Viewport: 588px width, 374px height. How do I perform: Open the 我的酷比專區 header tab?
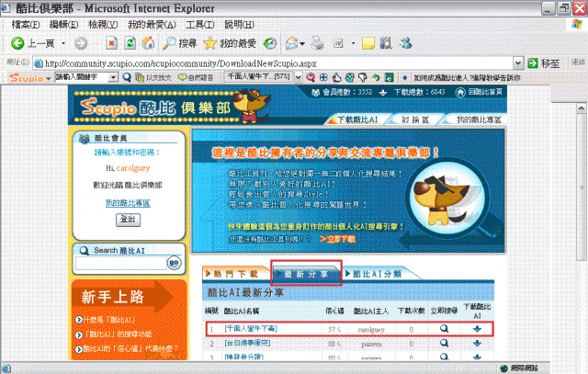point(479,119)
